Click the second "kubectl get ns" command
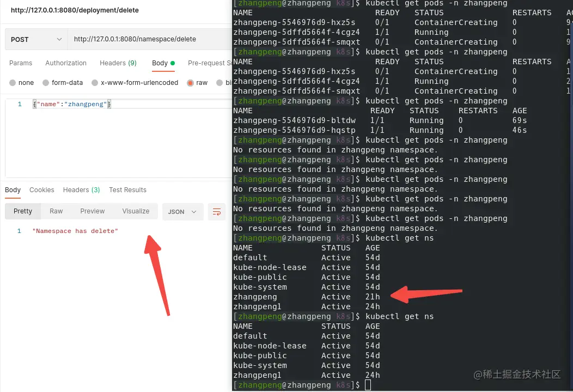573x392 pixels. (x=399, y=316)
